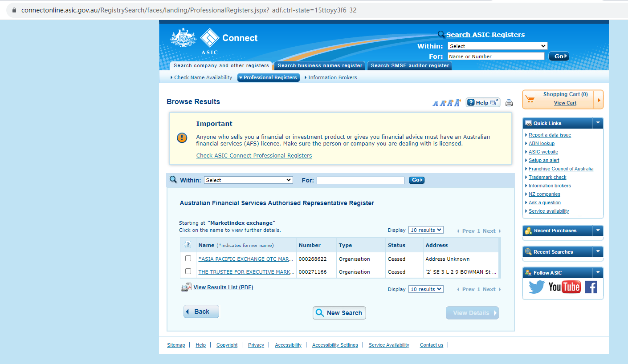Tick checkbox for THE TRUSTEE FOR EXECUTIVE row
This screenshot has width=628, height=364.
pos(188,271)
